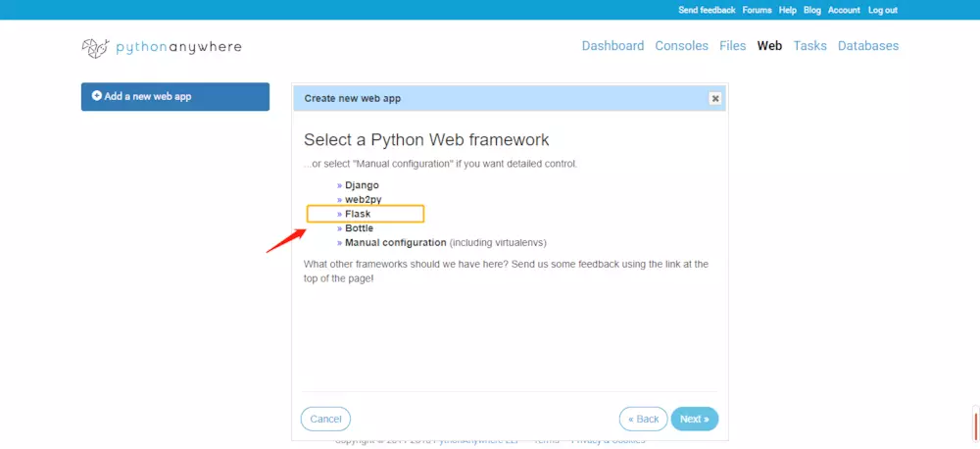
Task: Open the Forums link
Action: click(x=757, y=10)
